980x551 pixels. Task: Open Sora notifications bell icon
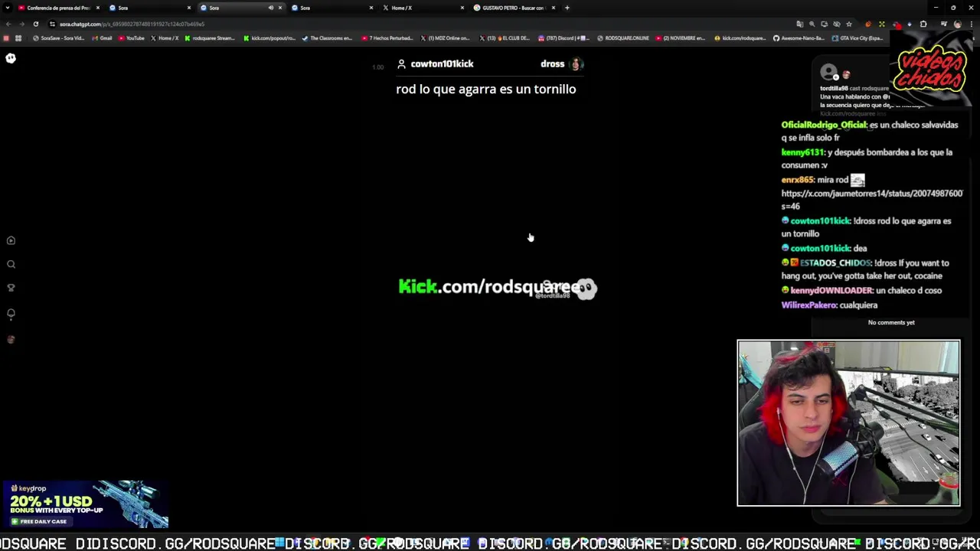11,314
